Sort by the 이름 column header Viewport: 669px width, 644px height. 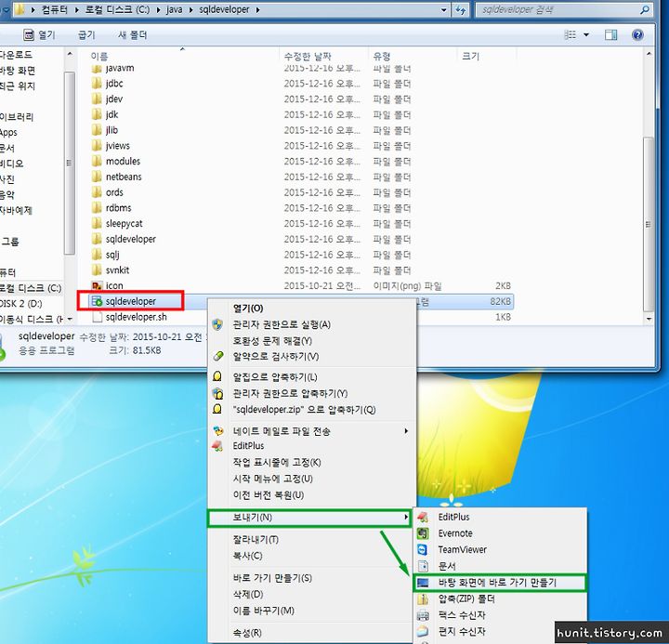click(99, 56)
